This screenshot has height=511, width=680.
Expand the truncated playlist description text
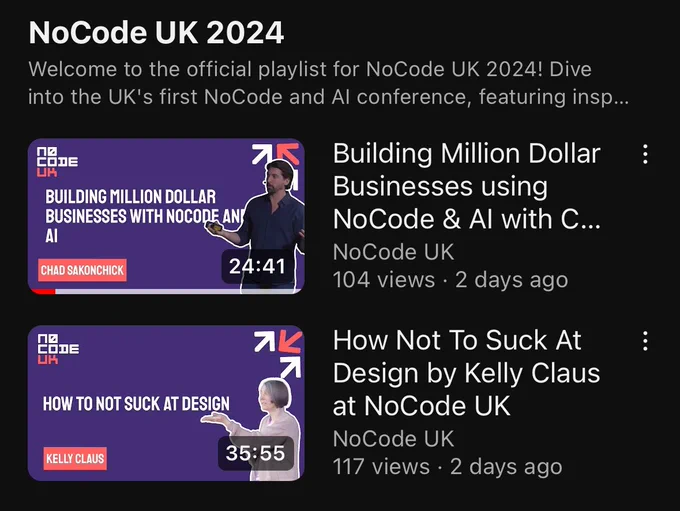(328, 83)
